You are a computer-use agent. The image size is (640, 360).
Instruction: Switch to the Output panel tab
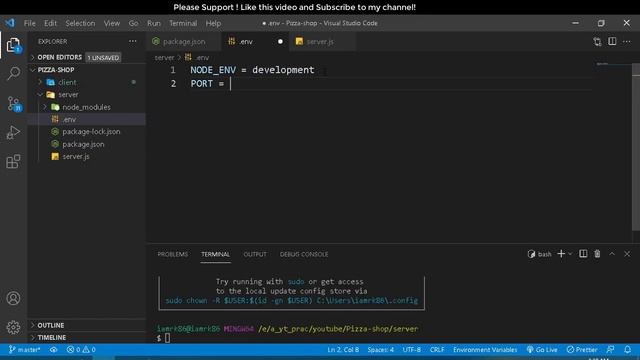[x=255, y=254]
